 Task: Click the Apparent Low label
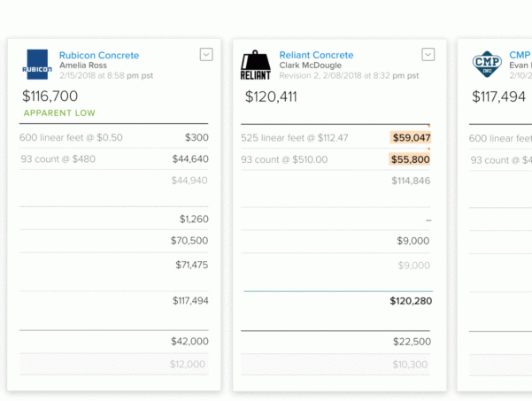coord(59,113)
